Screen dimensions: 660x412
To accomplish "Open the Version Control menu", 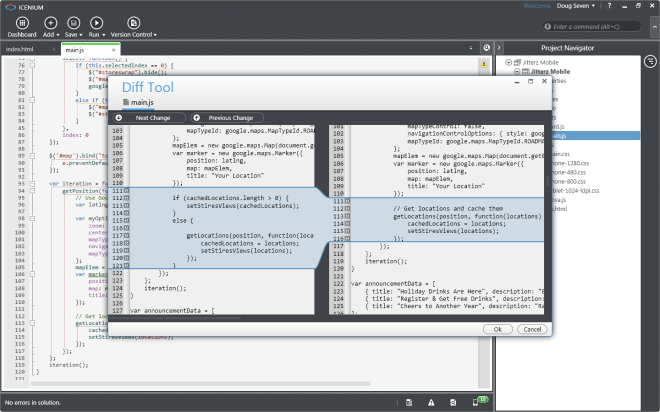I will point(133,23).
